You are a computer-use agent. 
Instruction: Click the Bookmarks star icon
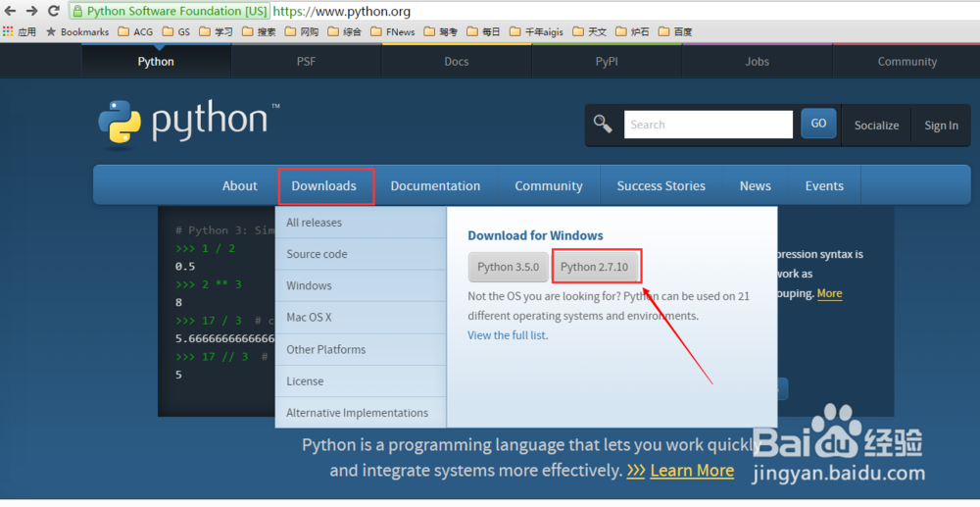(x=51, y=31)
